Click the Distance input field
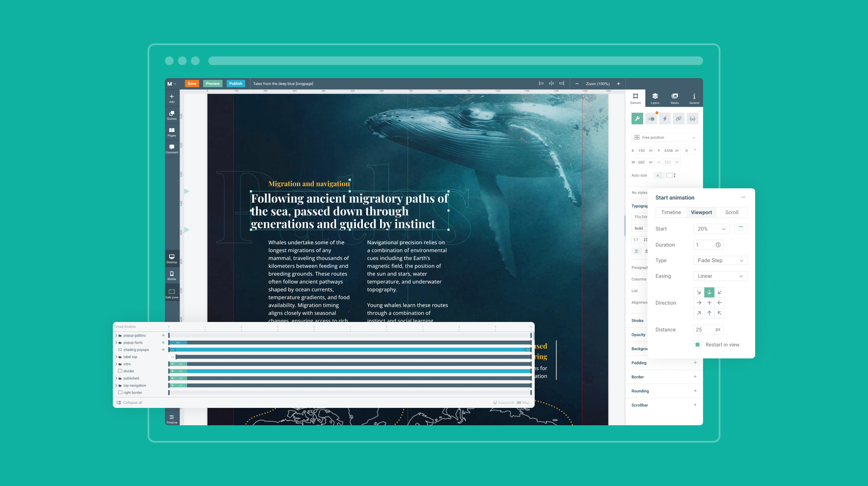The height and width of the screenshot is (486, 868). coord(704,330)
